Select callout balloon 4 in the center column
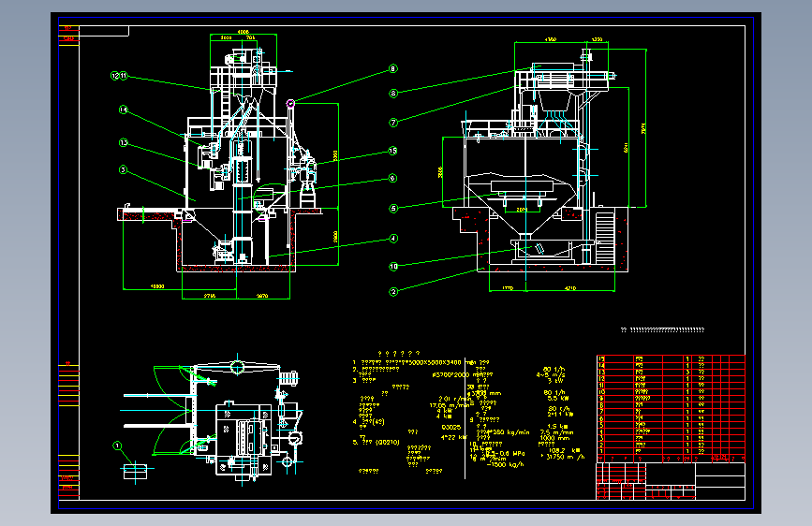 (x=393, y=239)
